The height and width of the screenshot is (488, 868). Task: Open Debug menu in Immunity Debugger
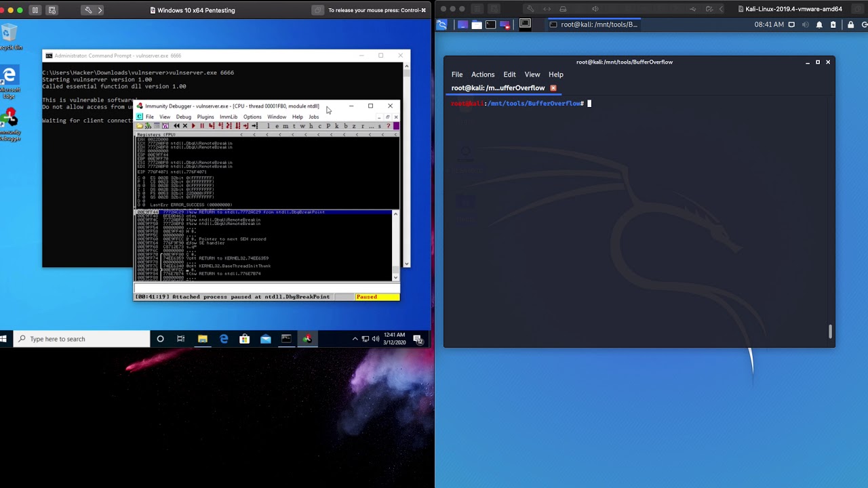[x=184, y=117]
